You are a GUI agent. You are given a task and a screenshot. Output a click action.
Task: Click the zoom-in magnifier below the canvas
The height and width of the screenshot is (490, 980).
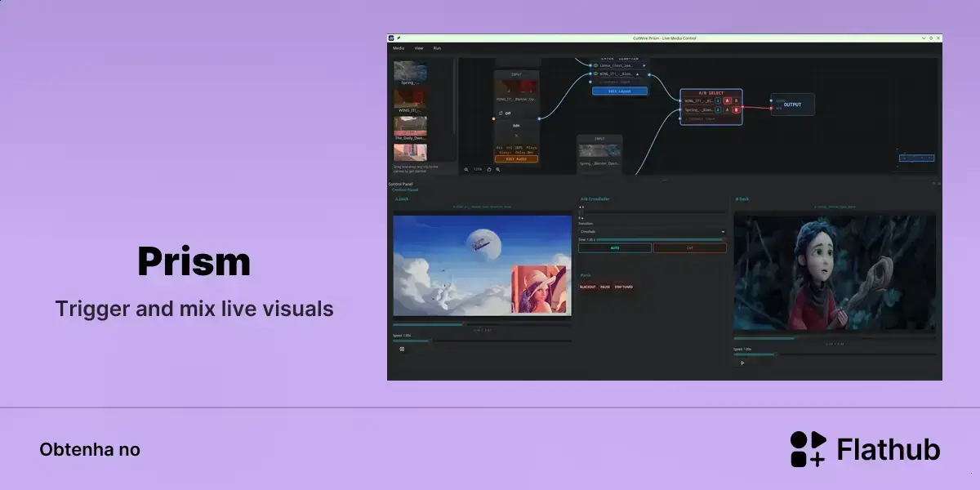tap(498, 169)
